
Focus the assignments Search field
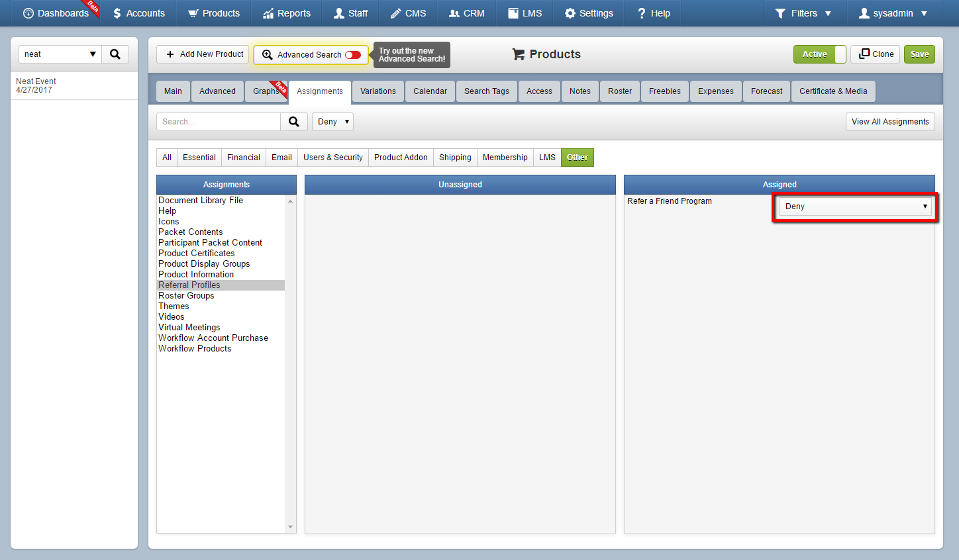[219, 122]
